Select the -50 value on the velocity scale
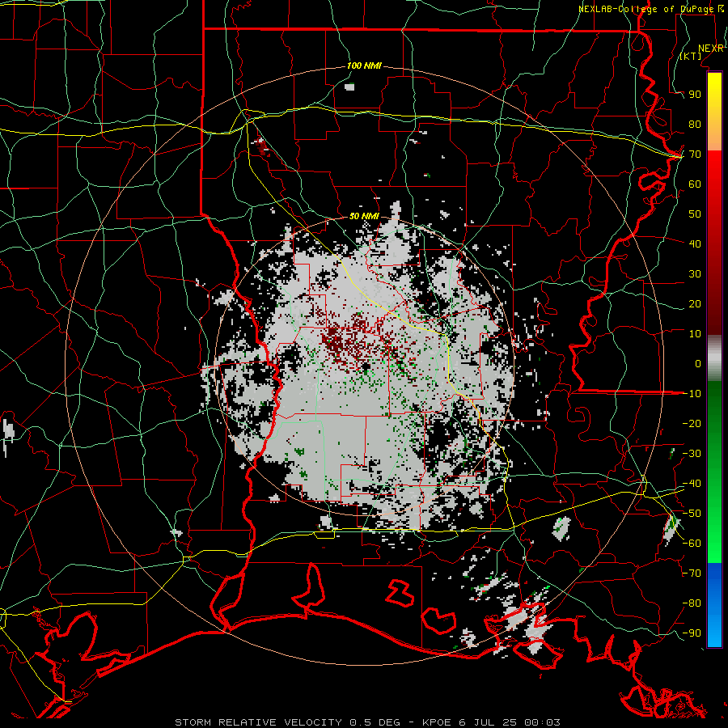The image size is (728, 728). [692, 514]
